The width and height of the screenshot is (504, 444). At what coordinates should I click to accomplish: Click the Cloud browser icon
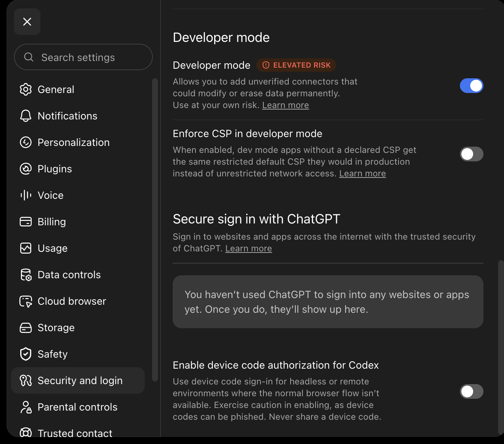click(26, 301)
